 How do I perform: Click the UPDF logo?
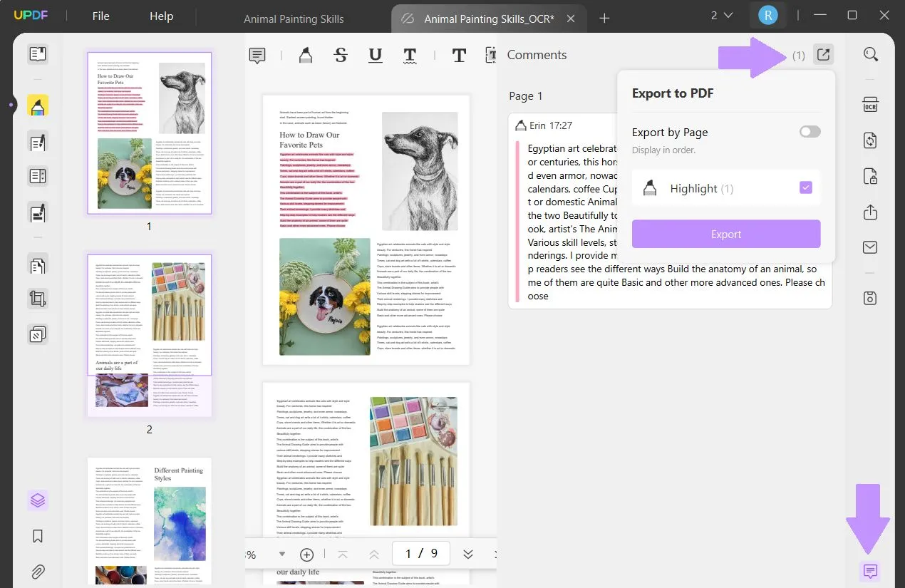(x=31, y=15)
